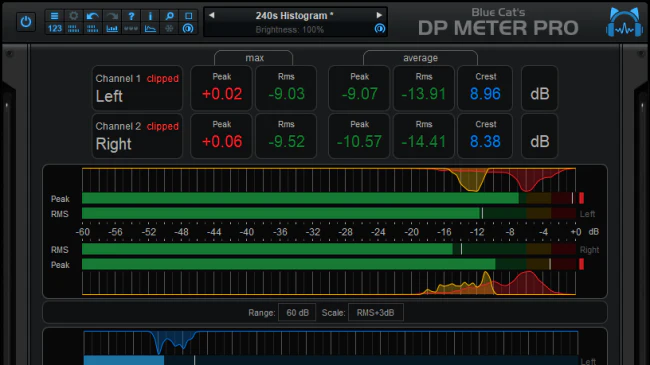Toggle the plug-in power bypass button

[26, 22]
